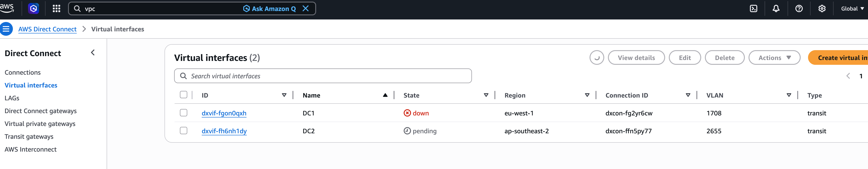This screenshot has height=169, width=868.
Task: Refresh the virtual interfaces table
Action: tap(596, 58)
